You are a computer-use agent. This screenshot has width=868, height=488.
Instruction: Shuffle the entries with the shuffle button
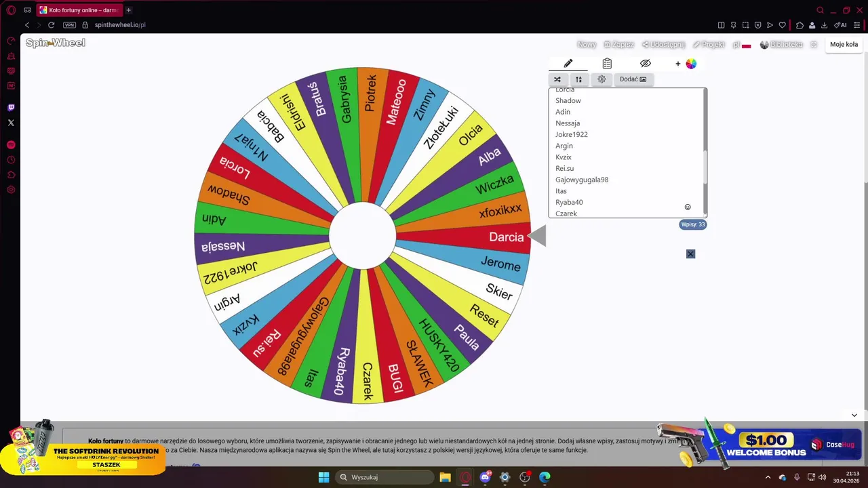point(557,79)
